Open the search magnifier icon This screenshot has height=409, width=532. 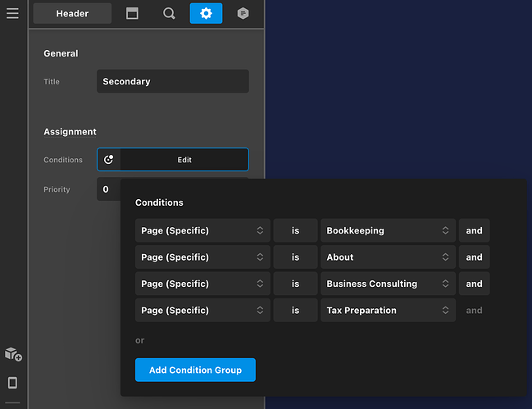pyautogui.click(x=169, y=14)
